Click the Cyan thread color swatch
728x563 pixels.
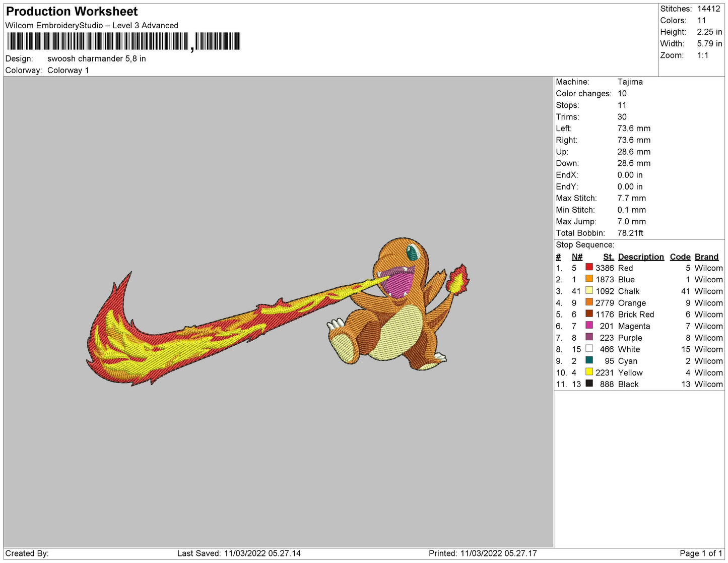point(589,360)
